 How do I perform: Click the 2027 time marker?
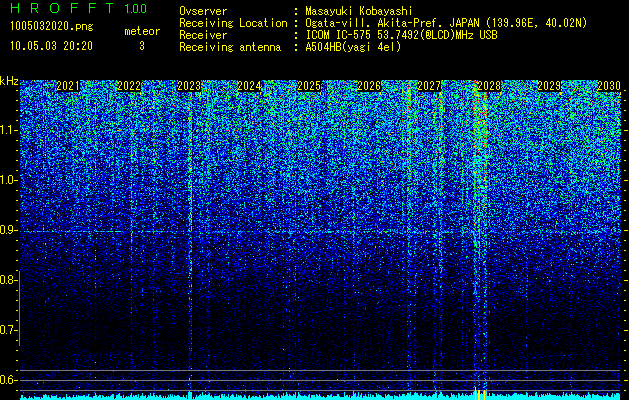coord(429,86)
